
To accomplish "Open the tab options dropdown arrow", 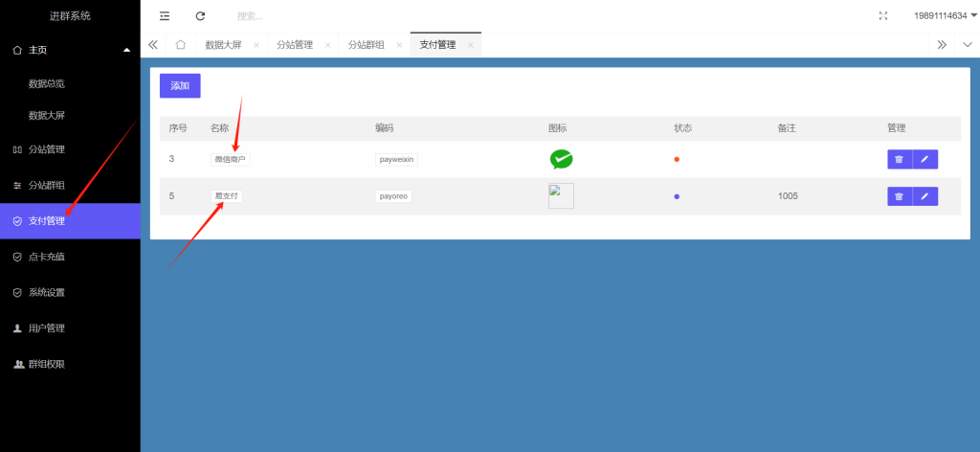I will [x=967, y=44].
